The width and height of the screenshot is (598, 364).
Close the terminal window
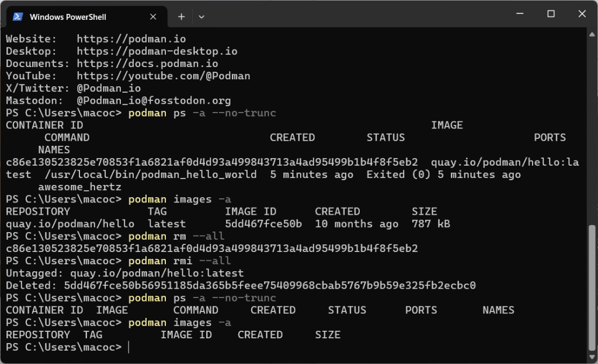(582, 14)
